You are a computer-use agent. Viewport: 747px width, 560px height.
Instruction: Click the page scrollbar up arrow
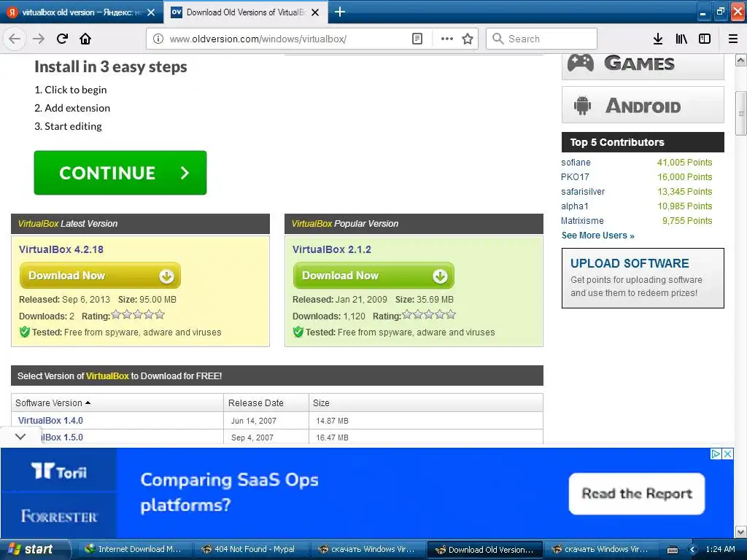tap(741, 60)
